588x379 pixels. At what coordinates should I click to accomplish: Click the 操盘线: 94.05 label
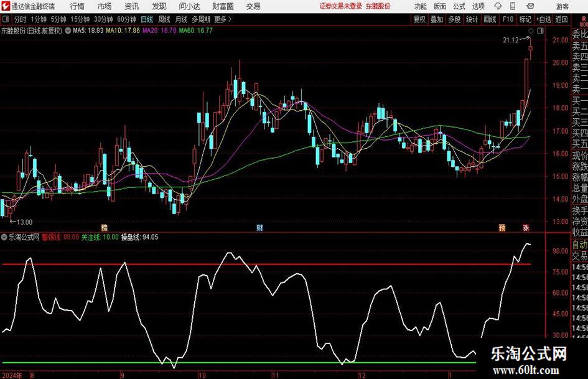click(x=139, y=237)
